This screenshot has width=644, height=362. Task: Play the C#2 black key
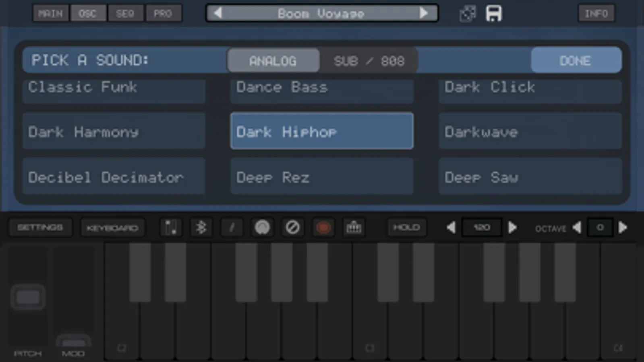click(x=140, y=272)
